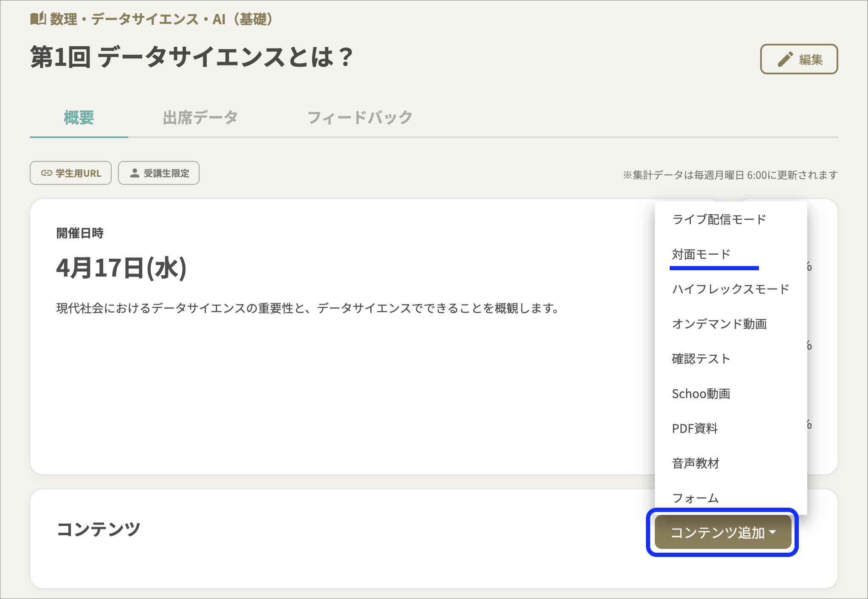Pick PDF資料 in the content menu
The image size is (868, 599).
[x=731, y=428]
